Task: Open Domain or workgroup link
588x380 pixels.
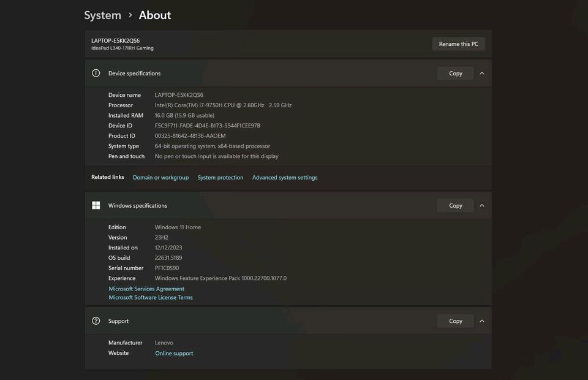Action: (x=160, y=177)
